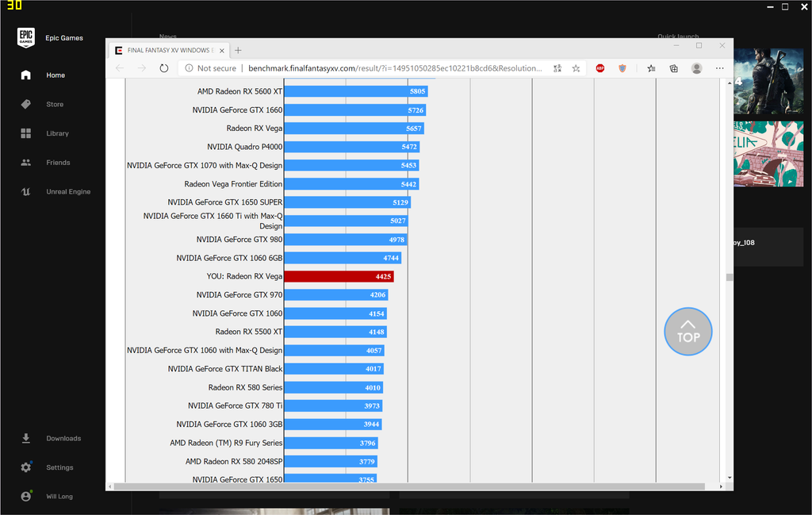Go back in the browser
812x515 pixels.
pyautogui.click(x=120, y=68)
